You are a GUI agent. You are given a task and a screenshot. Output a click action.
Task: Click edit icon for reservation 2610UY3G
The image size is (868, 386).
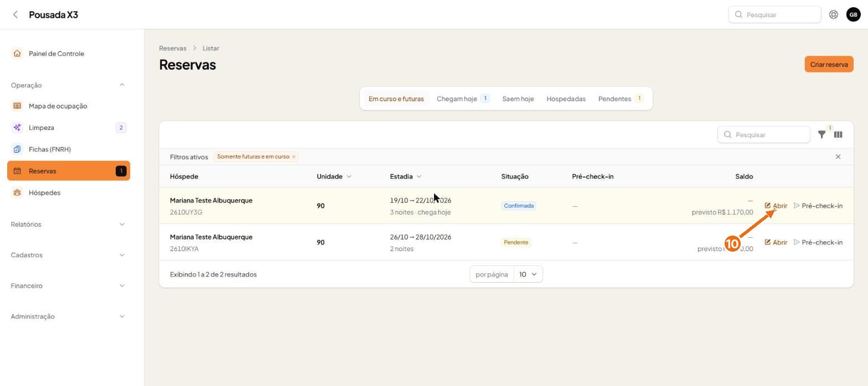768,205
